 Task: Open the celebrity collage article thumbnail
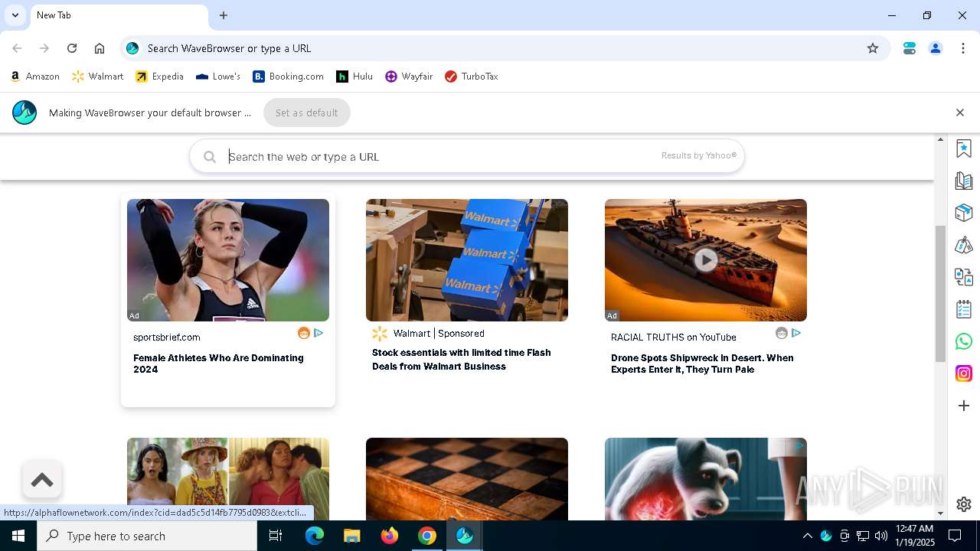228,479
